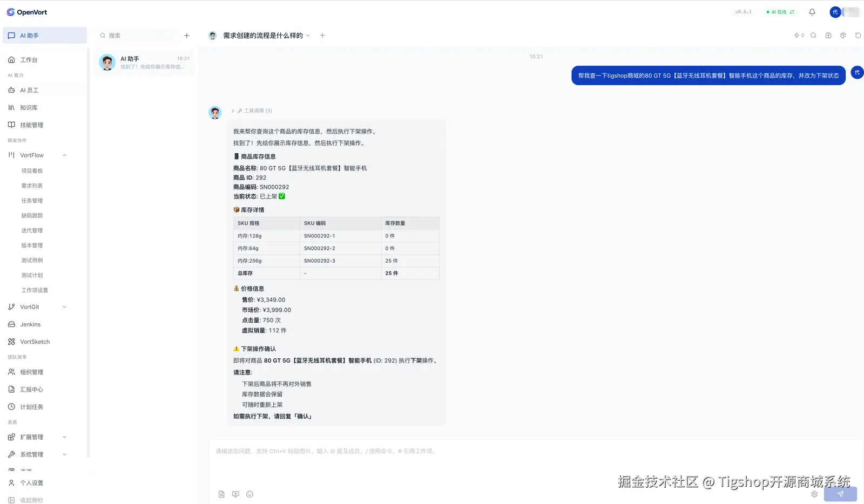Click SKU code SN000292-2 in the table
Screen dimensions: 864x504
pyautogui.click(x=320, y=248)
